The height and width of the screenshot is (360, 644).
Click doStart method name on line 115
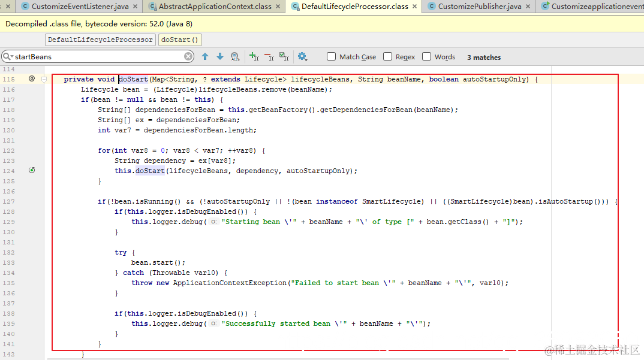point(133,79)
